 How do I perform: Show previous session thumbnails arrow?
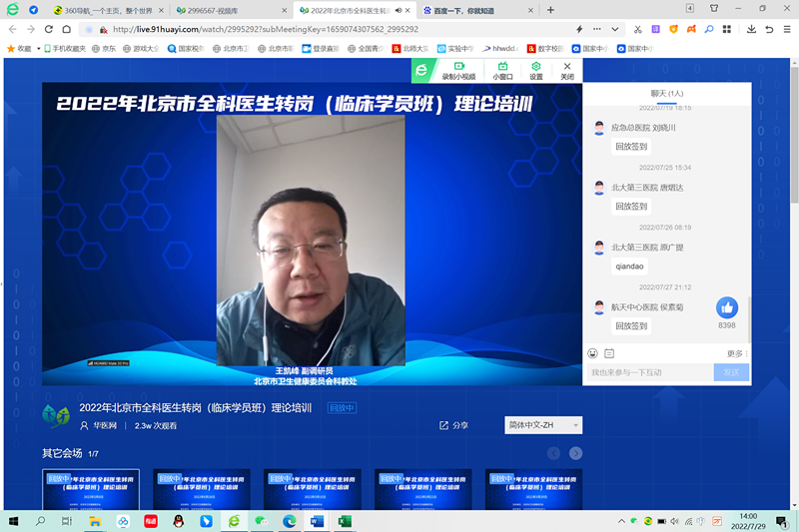[x=554, y=453]
